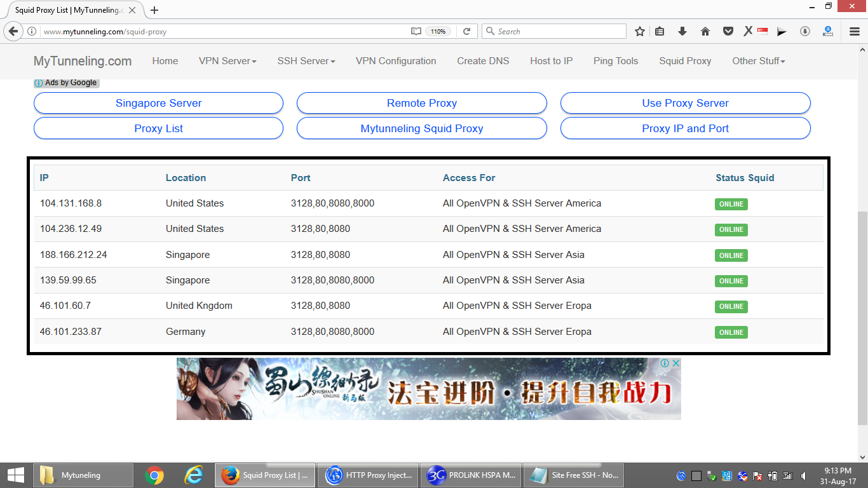868x488 pixels.
Task: Click the Mytunneling Squid Proxy ad button
Action: pos(422,128)
